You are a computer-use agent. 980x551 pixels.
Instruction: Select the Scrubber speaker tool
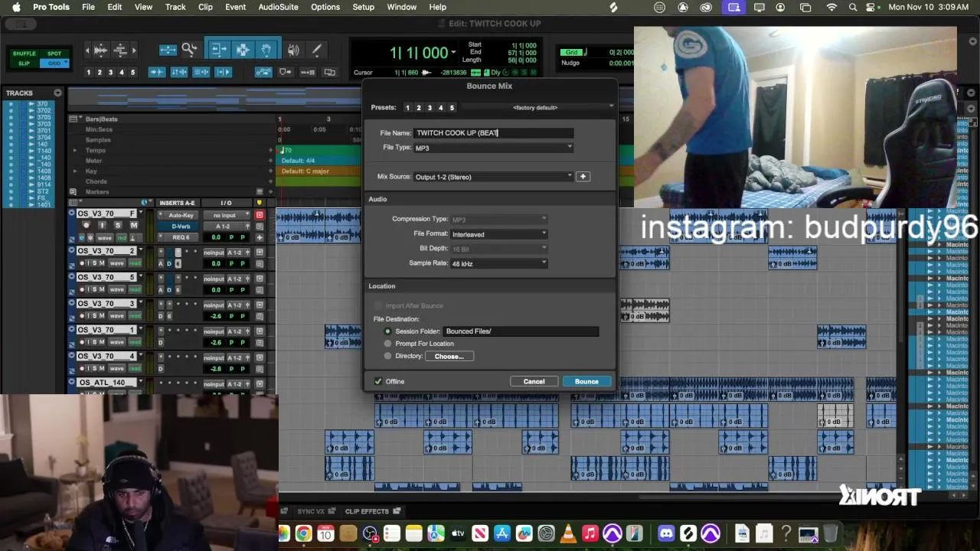pyautogui.click(x=293, y=50)
